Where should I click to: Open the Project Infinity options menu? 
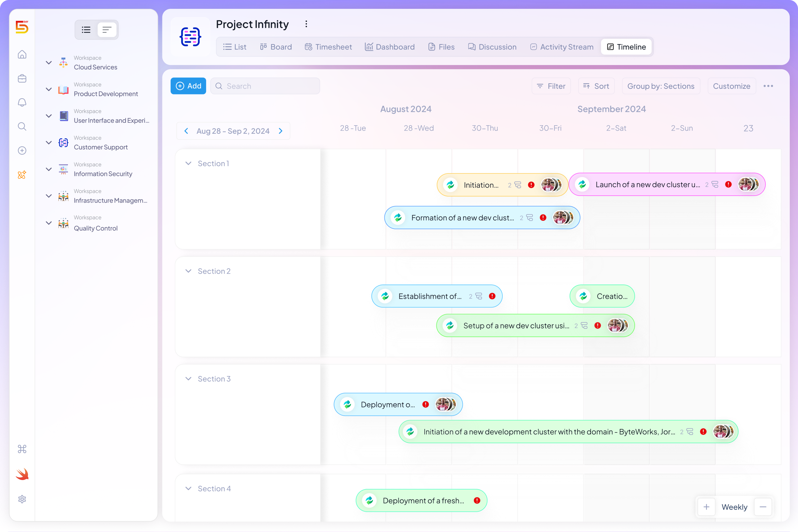[x=306, y=24]
